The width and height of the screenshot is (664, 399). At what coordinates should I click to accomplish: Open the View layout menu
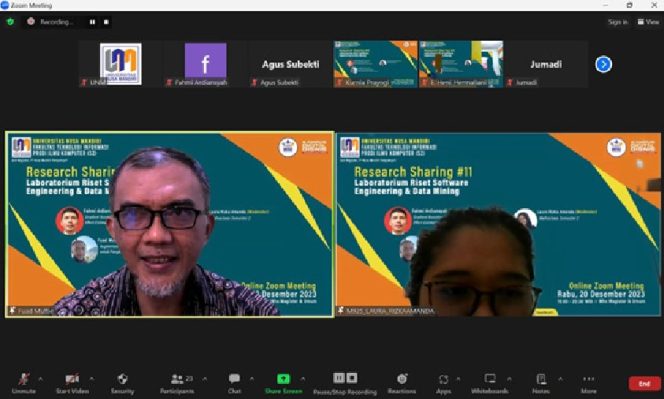click(x=648, y=22)
